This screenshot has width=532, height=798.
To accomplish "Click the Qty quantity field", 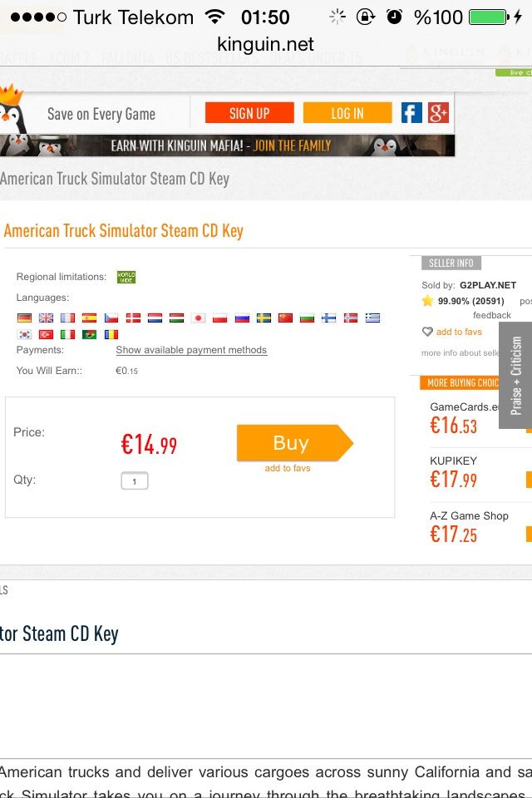I will [x=135, y=480].
